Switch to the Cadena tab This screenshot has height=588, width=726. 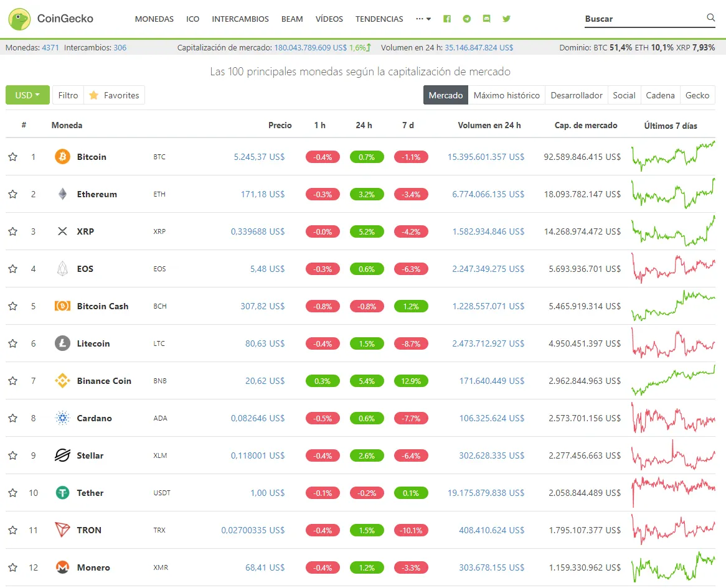coord(660,95)
